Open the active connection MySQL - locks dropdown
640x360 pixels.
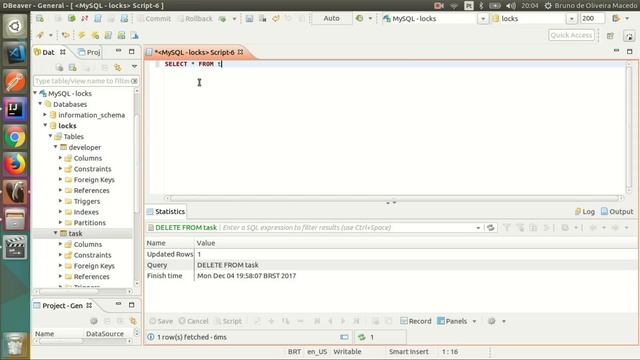click(x=483, y=19)
